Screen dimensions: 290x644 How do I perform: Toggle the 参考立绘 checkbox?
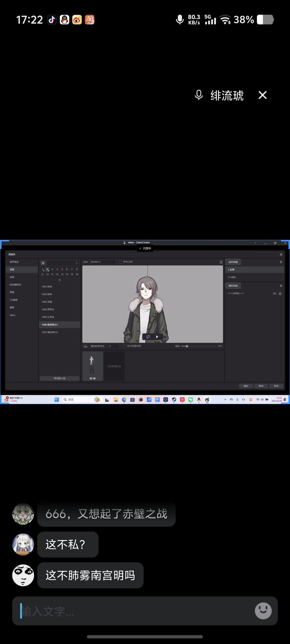click(121, 262)
